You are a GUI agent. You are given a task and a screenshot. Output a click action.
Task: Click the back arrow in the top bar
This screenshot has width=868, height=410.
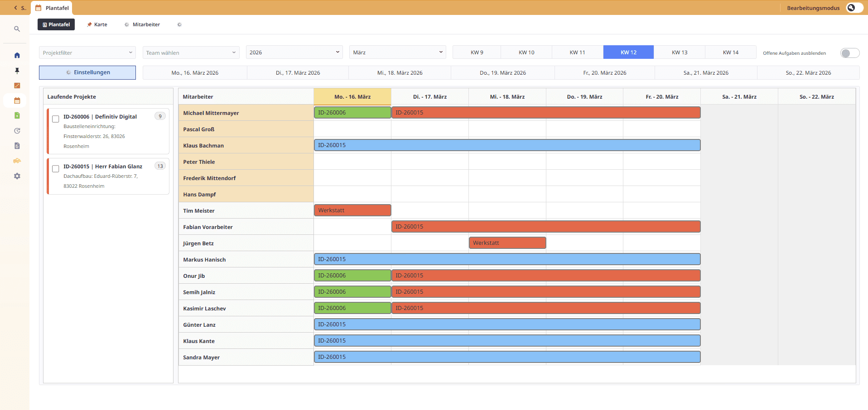pos(15,8)
